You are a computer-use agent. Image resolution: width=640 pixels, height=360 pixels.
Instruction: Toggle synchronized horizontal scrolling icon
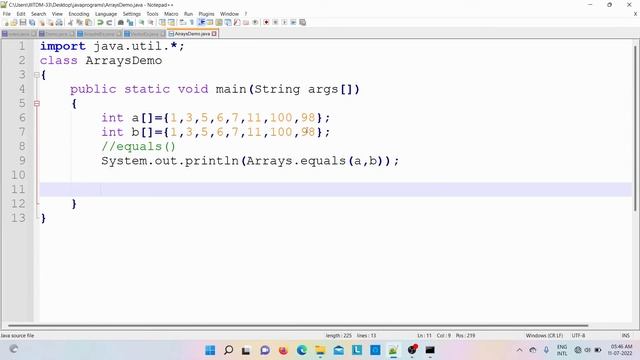[x=171, y=22]
